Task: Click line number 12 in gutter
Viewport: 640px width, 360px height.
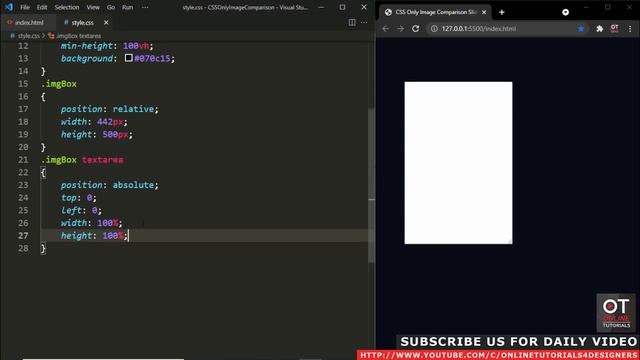Action: click(x=23, y=46)
